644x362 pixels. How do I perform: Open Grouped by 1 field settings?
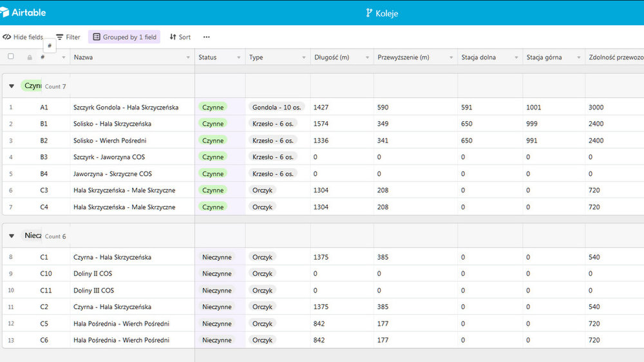coord(124,37)
